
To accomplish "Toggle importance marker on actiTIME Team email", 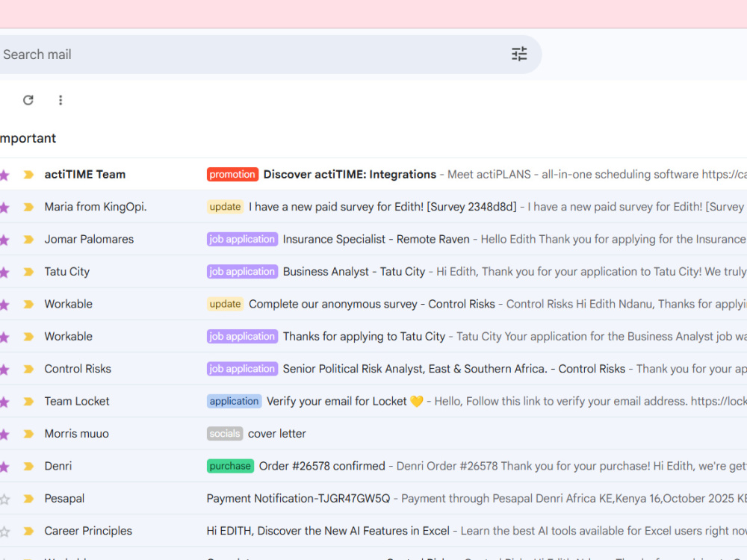I will pos(28,175).
